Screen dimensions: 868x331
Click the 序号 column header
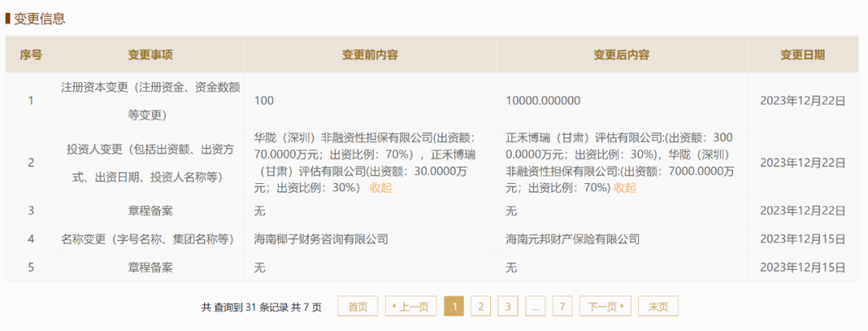coord(31,55)
